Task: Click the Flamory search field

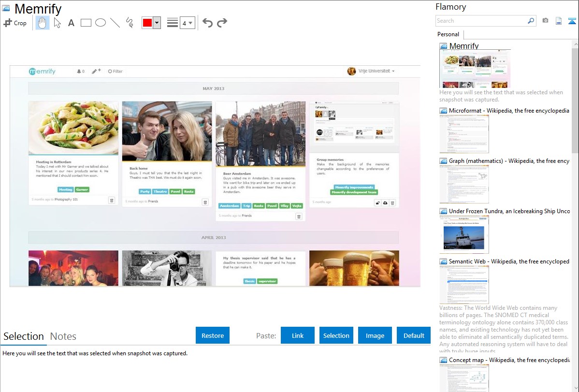Action: pos(481,21)
